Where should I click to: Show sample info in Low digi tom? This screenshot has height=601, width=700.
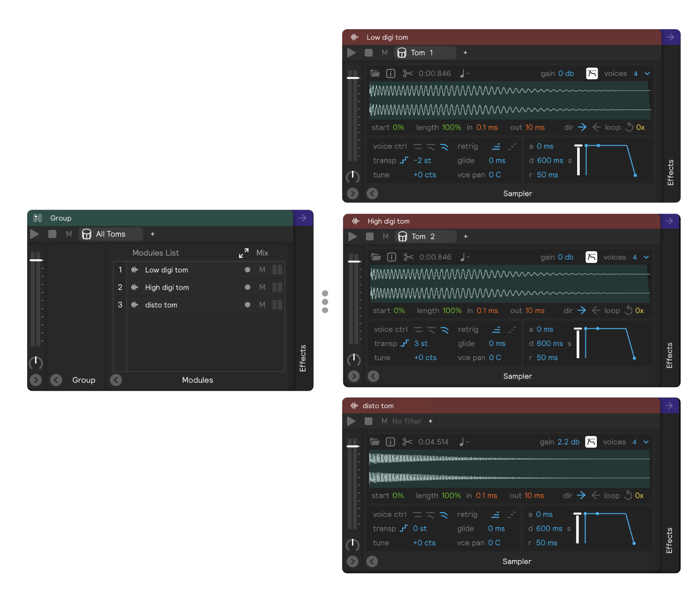click(x=391, y=73)
